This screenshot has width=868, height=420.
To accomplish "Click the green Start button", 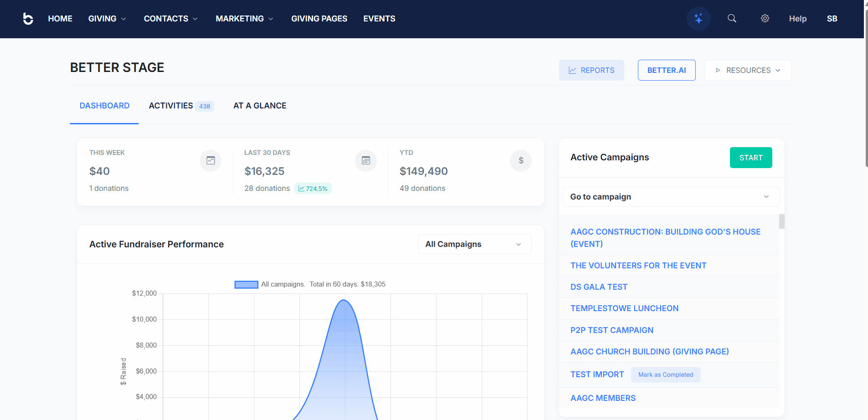I will point(751,158).
